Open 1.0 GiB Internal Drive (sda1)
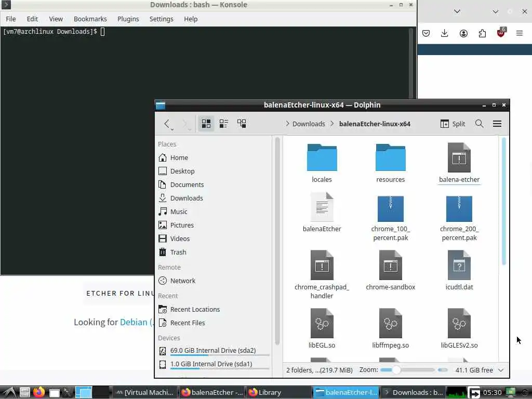This screenshot has width=532, height=399. pyautogui.click(x=214, y=364)
